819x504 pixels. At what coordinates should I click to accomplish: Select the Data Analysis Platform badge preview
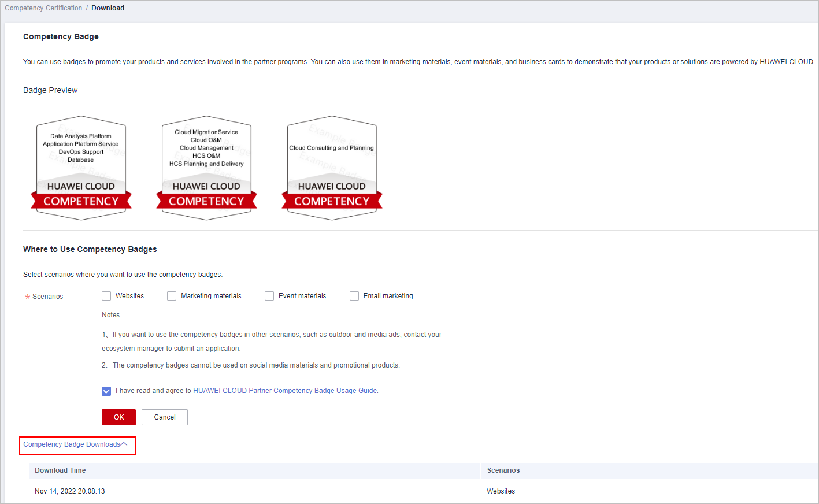[x=81, y=168]
